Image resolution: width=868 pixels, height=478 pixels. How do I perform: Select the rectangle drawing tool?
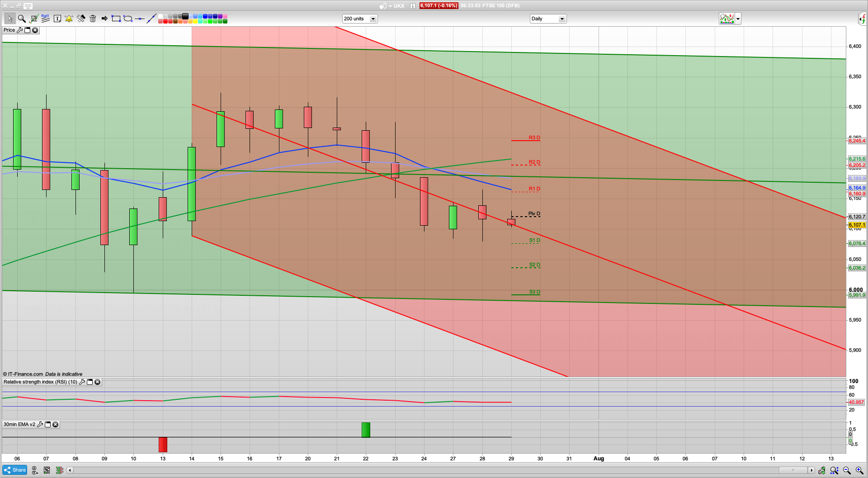tap(116, 19)
